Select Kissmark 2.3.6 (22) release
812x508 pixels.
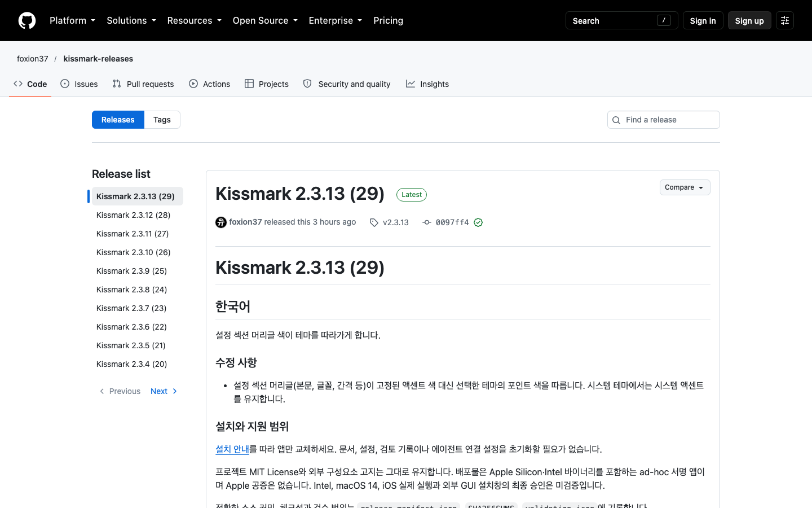pos(138,327)
